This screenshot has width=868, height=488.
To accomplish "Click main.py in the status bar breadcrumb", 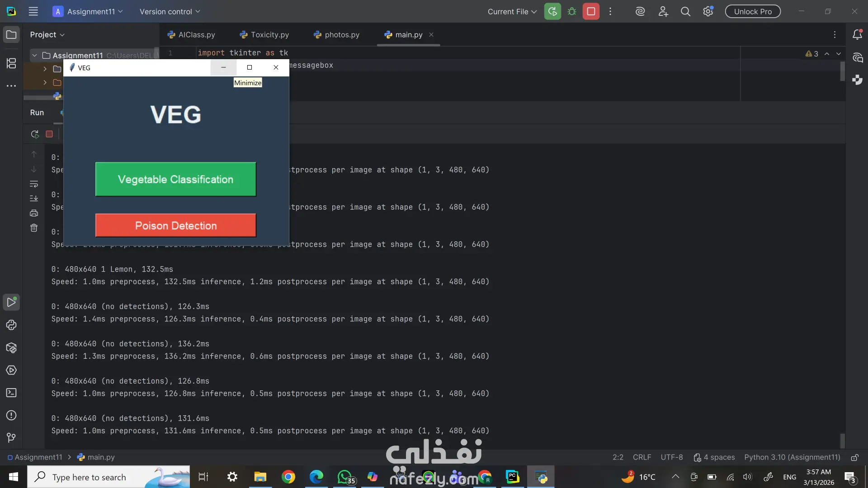I will pos(96,457).
